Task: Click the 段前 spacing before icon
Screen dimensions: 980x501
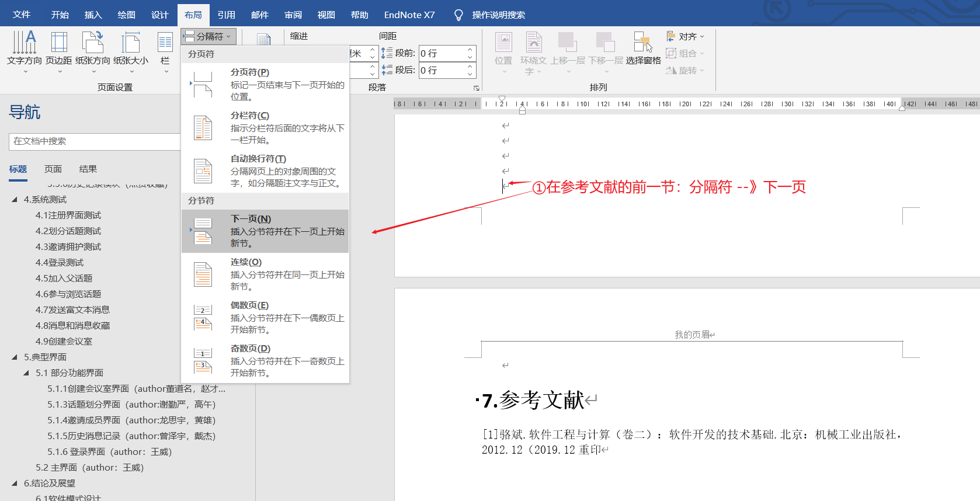Action: coord(387,53)
